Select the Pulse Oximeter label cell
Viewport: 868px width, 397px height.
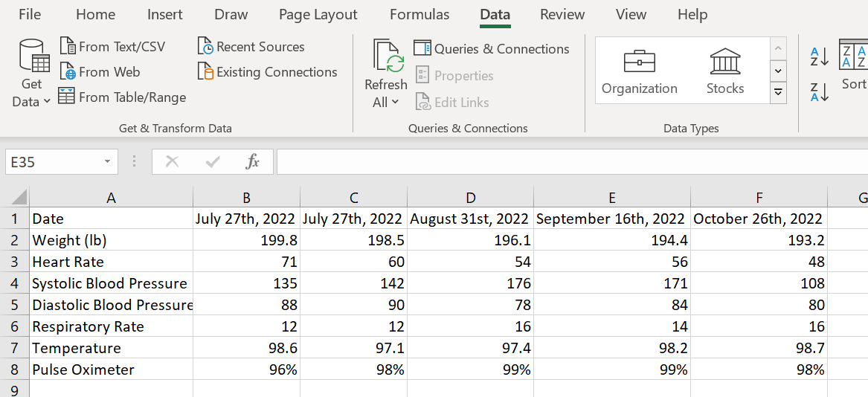[111, 369]
